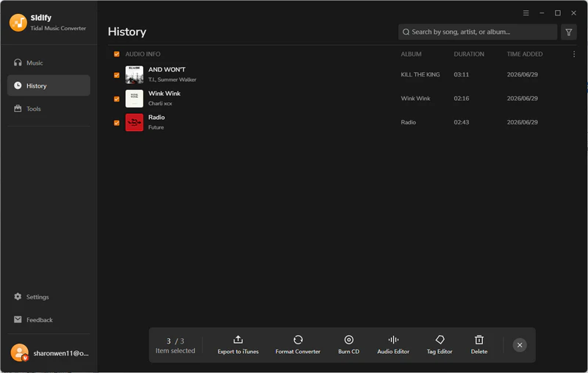Click the DURATION column header

(469, 54)
